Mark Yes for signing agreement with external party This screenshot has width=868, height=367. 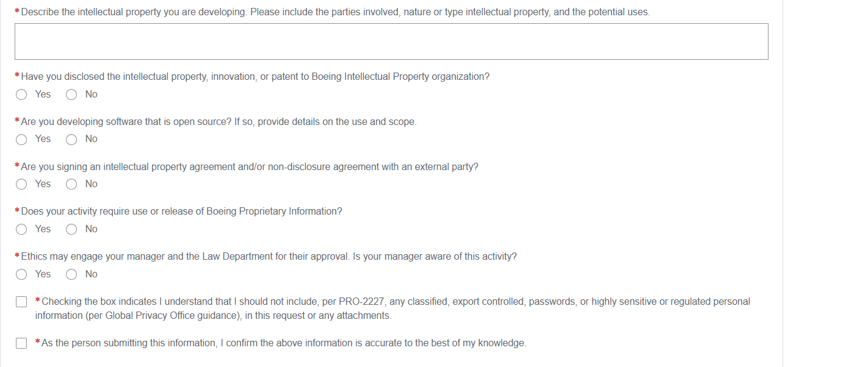(22, 184)
